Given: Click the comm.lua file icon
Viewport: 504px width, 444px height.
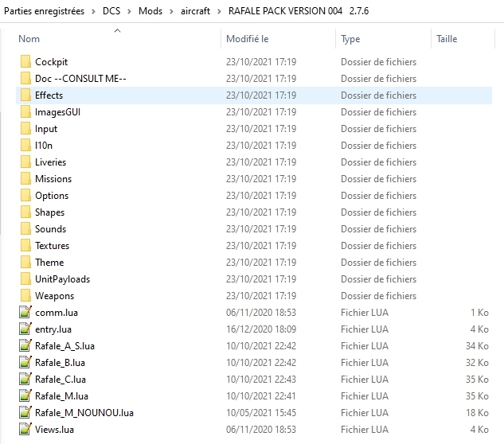Looking at the screenshot, I should [25, 312].
